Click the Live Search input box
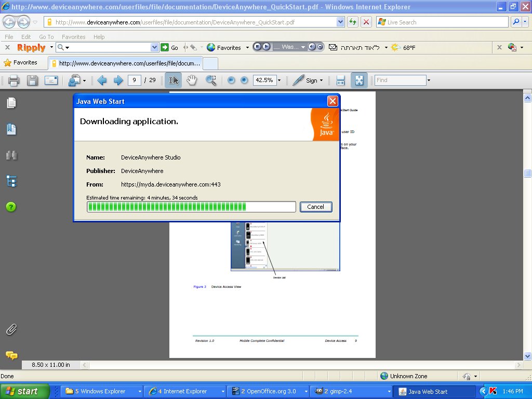 pyautogui.click(x=442, y=22)
